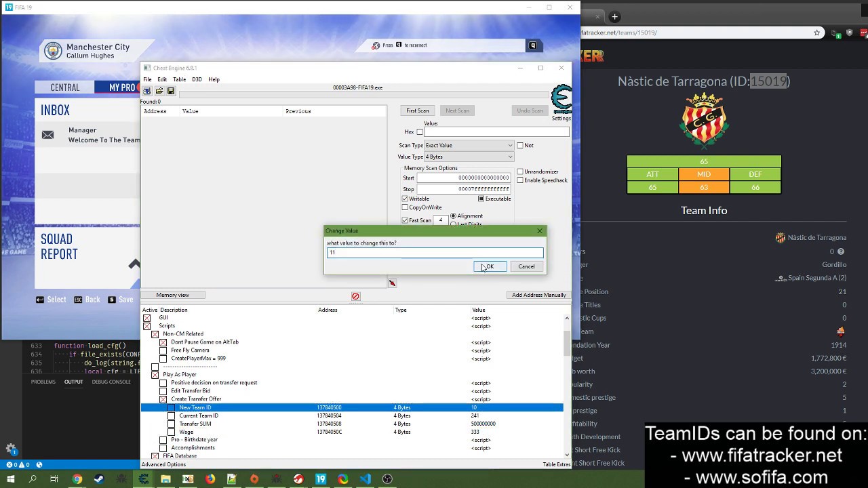Open Advanced Options in Cheat Engine
The width and height of the screenshot is (868, 488).
(163, 464)
